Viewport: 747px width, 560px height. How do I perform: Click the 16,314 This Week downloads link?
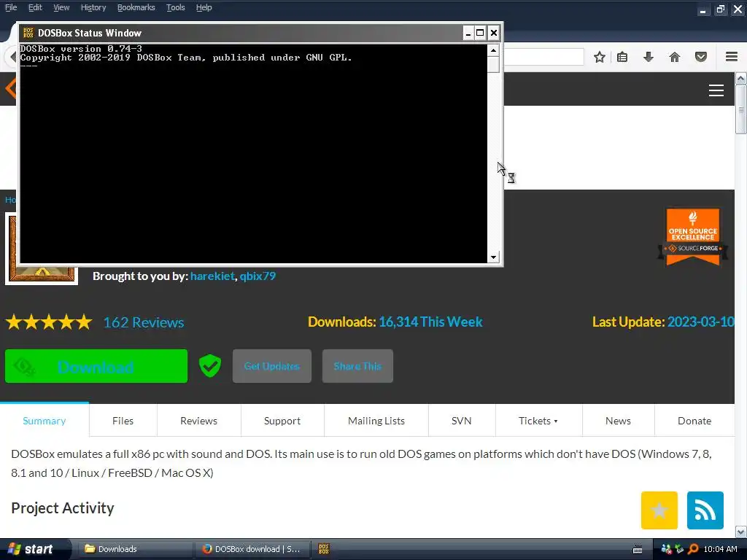click(x=430, y=322)
